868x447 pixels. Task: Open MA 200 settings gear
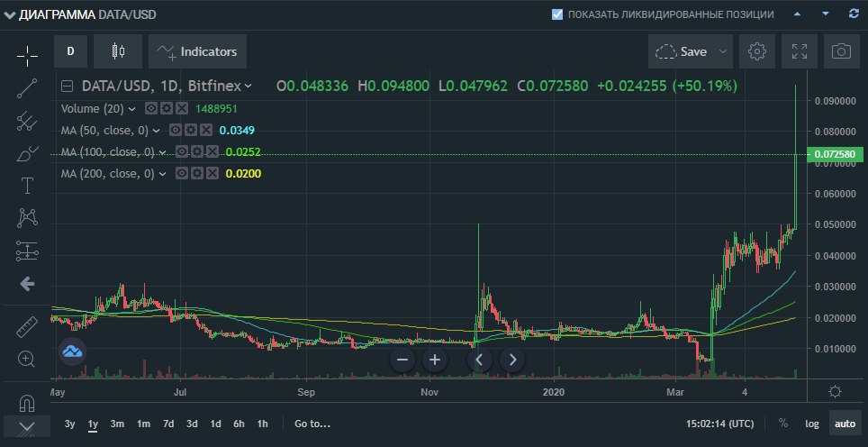click(196, 173)
